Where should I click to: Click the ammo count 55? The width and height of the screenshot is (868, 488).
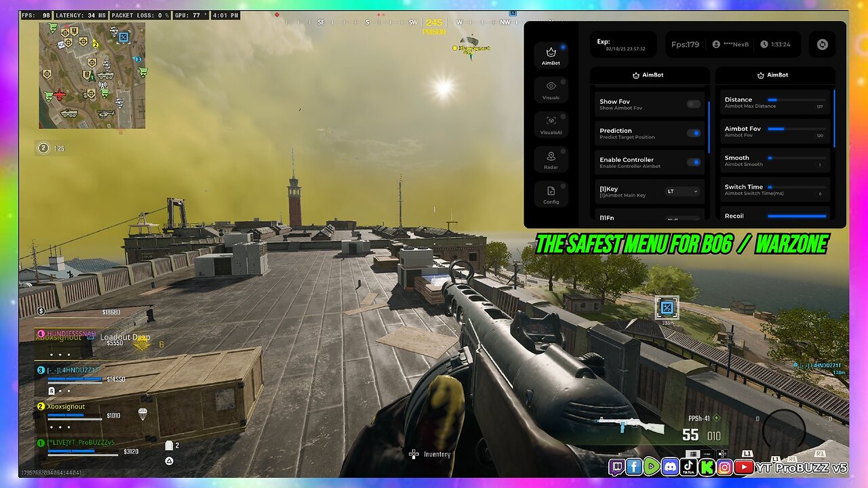pyautogui.click(x=690, y=435)
